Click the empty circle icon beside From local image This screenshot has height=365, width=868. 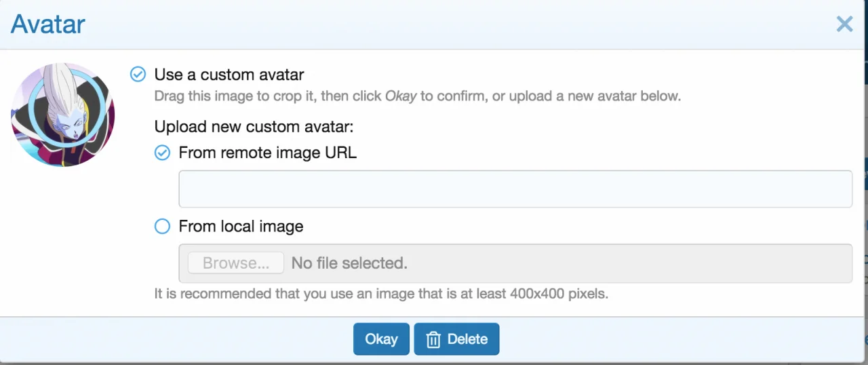pos(162,226)
